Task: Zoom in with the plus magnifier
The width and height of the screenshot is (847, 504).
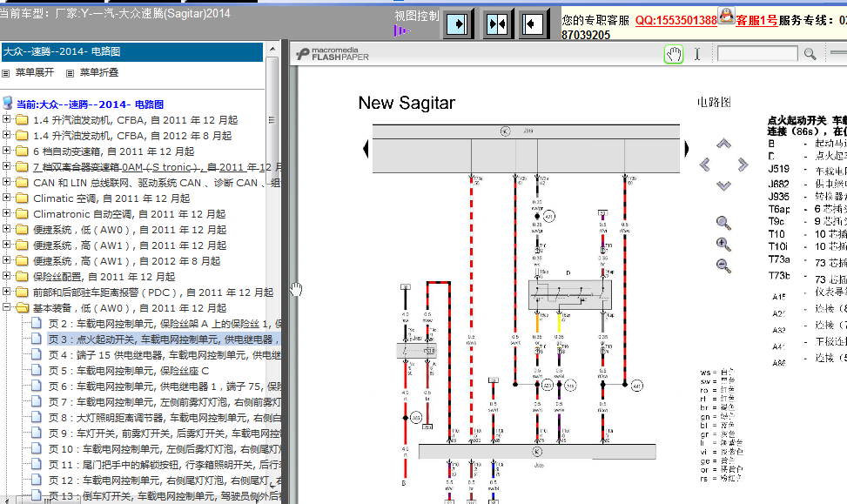Action: [x=723, y=245]
